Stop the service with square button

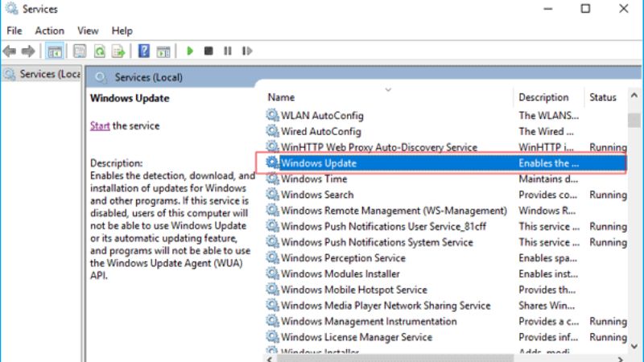tap(208, 51)
